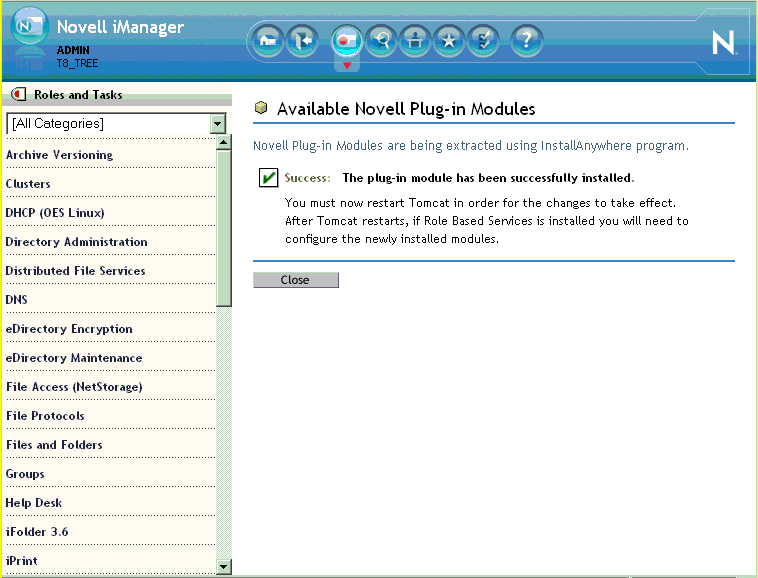Open the iPrint role

click(x=22, y=561)
